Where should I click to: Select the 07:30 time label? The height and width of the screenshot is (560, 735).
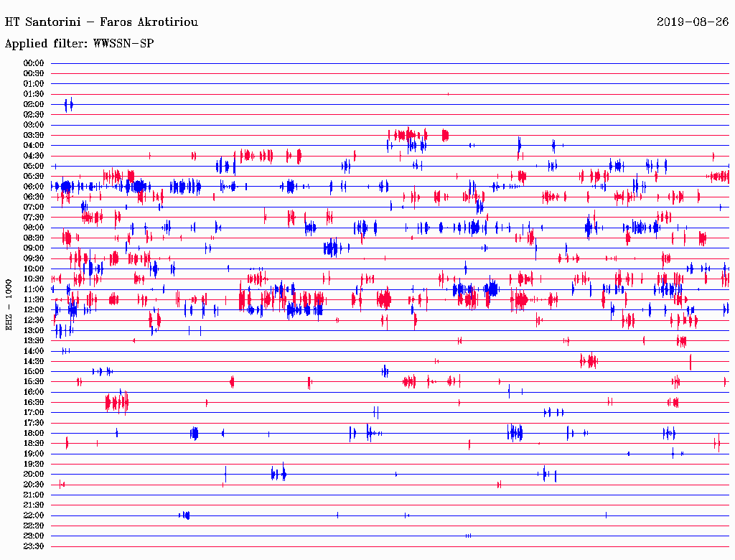pyautogui.click(x=33, y=217)
